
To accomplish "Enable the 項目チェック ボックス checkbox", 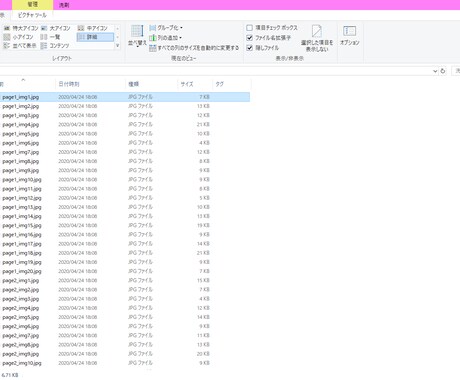I will tap(249, 28).
